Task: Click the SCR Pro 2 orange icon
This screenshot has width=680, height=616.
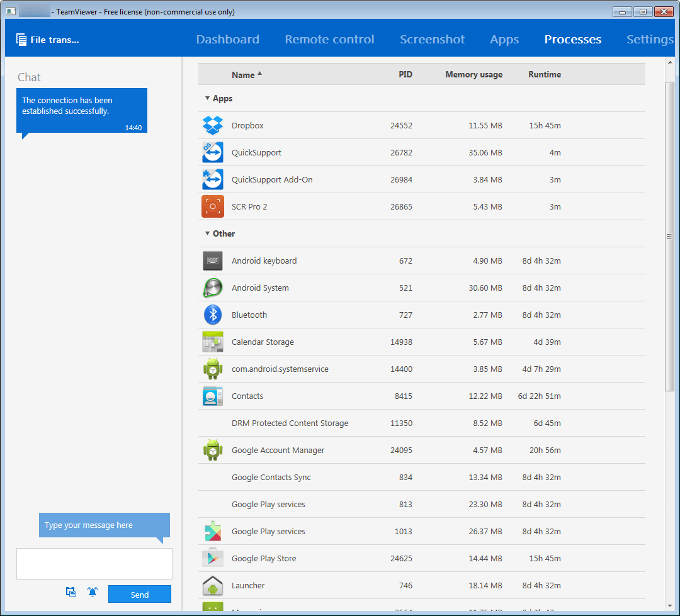Action: click(213, 206)
